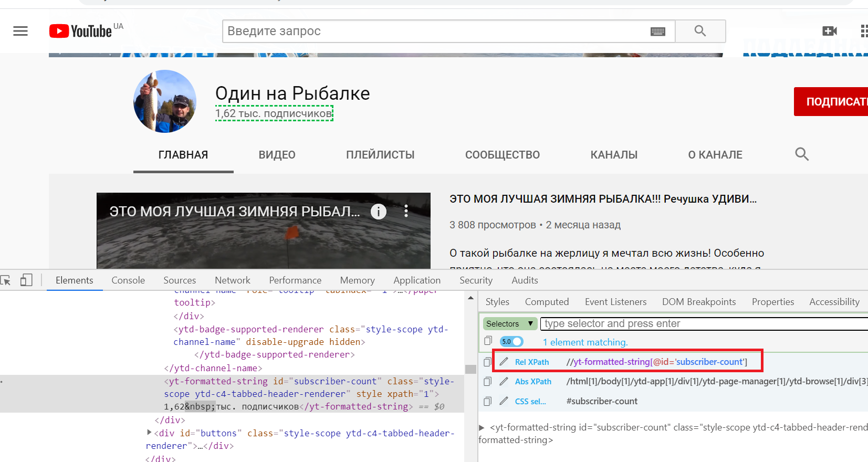Screen dimensions: 868x462
Task: Toggle the 5.0 switch
Action: coord(511,341)
